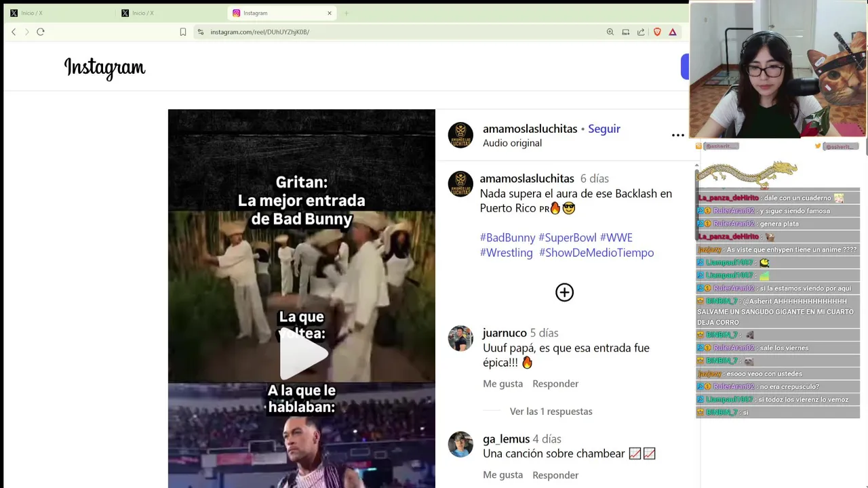Click the browser forward arrow
The width and height of the screenshot is (868, 488).
pyautogui.click(x=27, y=32)
